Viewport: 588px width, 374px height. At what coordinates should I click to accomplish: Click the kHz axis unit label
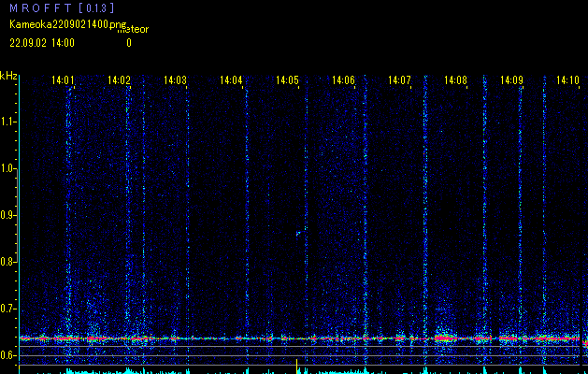(8, 76)
